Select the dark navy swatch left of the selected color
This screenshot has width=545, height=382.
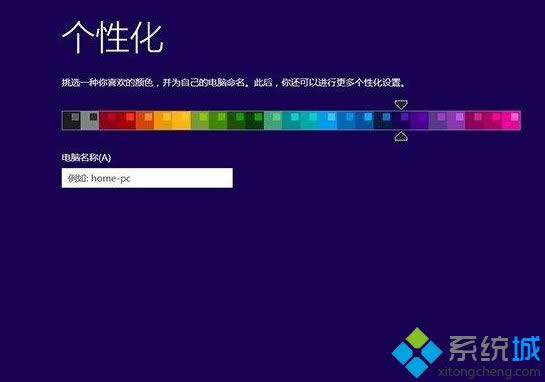(x=383, y=120)
